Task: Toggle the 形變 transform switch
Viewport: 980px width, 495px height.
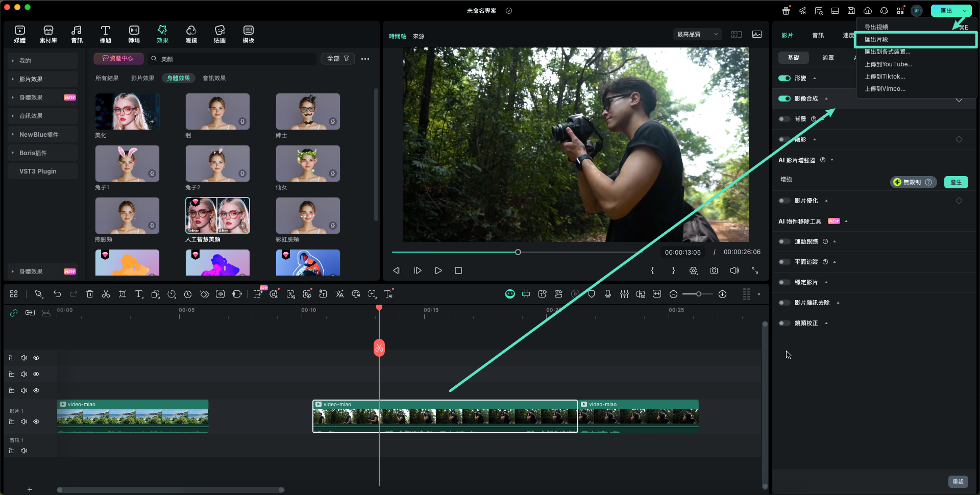Action: tap(785, 78)
